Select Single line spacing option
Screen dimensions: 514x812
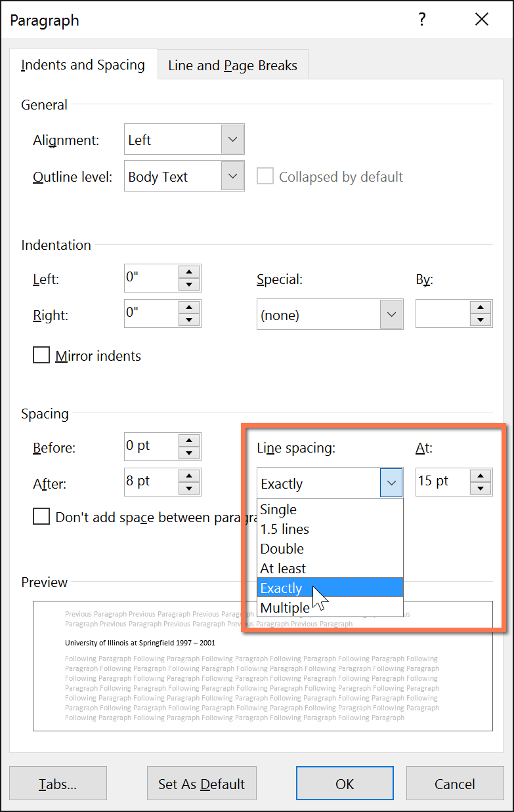(282, 509)
